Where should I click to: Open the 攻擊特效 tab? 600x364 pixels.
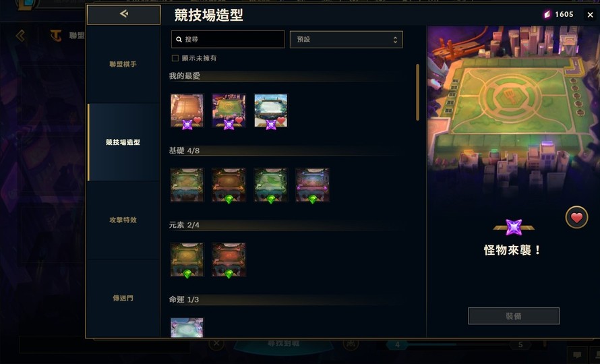click(123, 220)
